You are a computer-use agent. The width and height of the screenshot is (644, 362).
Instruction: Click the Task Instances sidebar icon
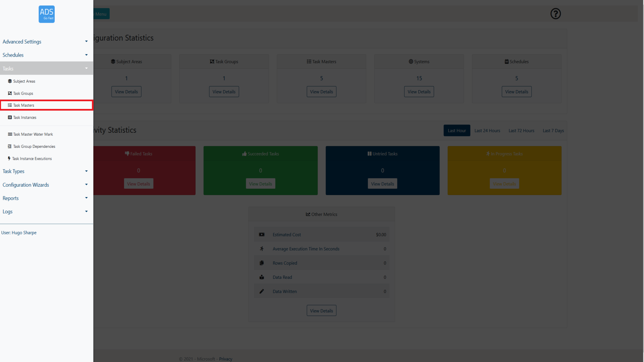pyautogui.click(x=10, y=117)
